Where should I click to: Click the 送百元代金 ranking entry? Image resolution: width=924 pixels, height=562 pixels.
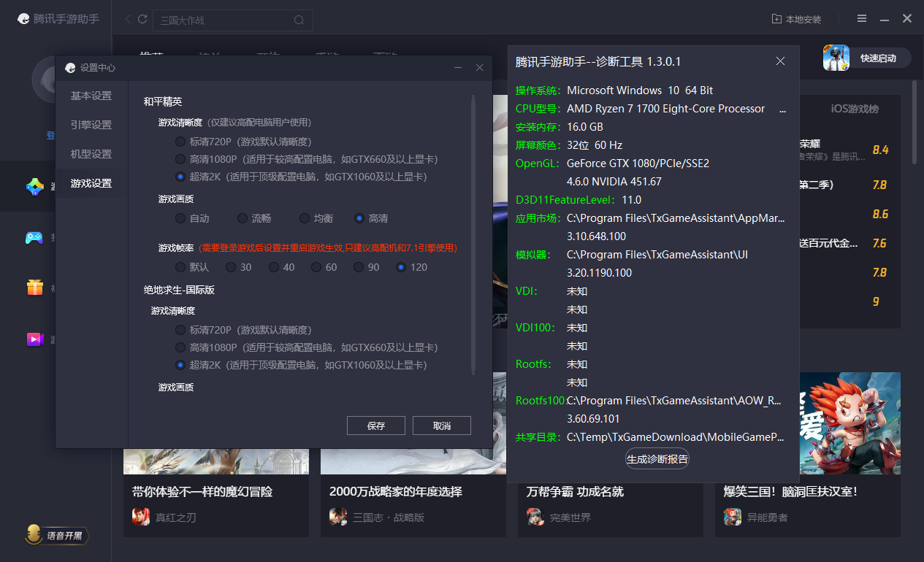[x=829, y=243]
